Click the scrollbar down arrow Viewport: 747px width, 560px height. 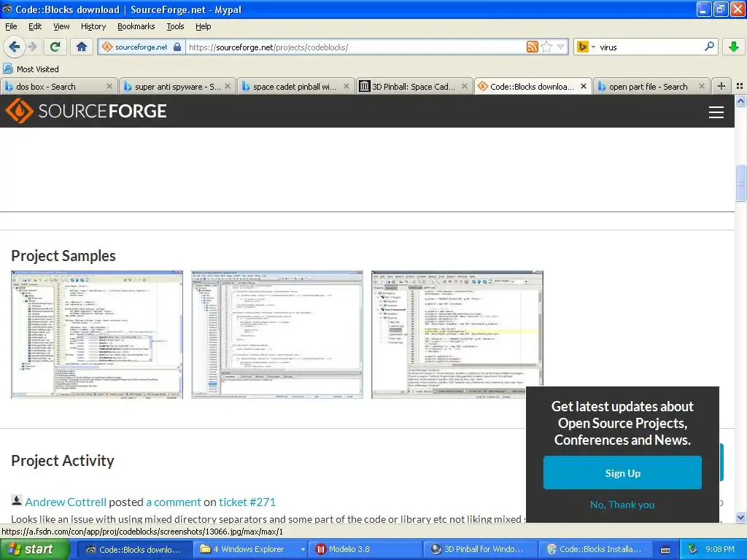740,517
